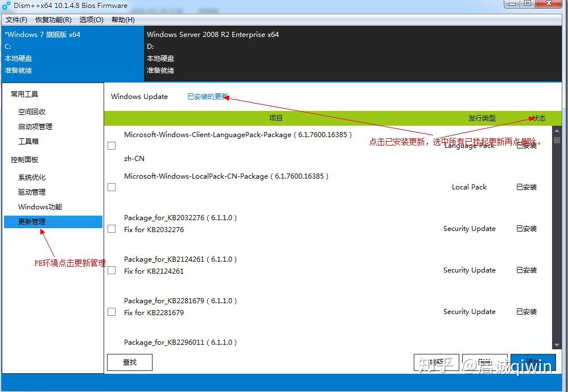Select the Windows 7 旗舰版 x64 image tile
Viewport: 568px width, 392px height.
tap(73, 53)
